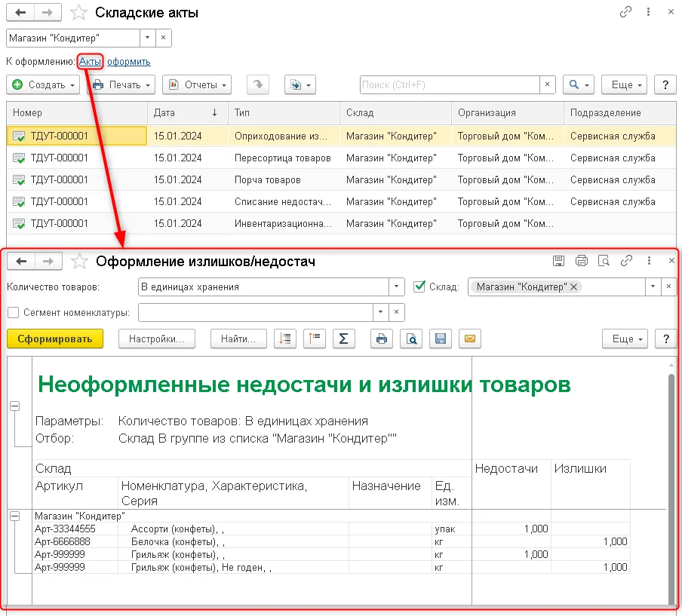The height and width of the screenshot is (616, 682).
Task: Enable Сегмент номенклатуры checkbox
Action: point(14,312)
